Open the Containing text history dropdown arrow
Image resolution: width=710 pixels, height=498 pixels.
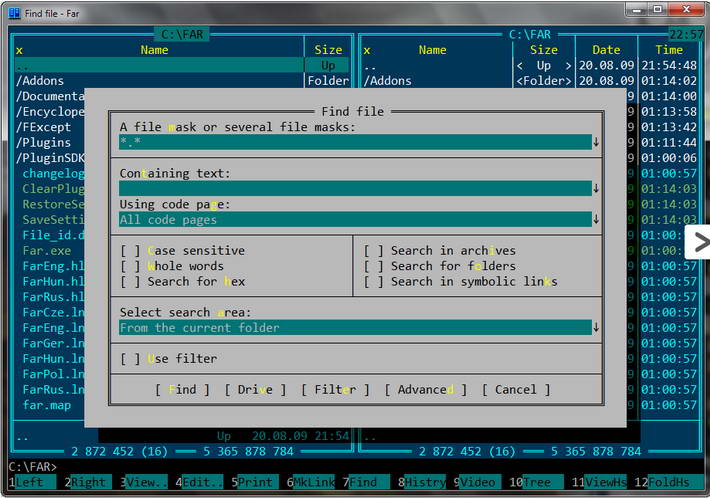pos(596,188)
